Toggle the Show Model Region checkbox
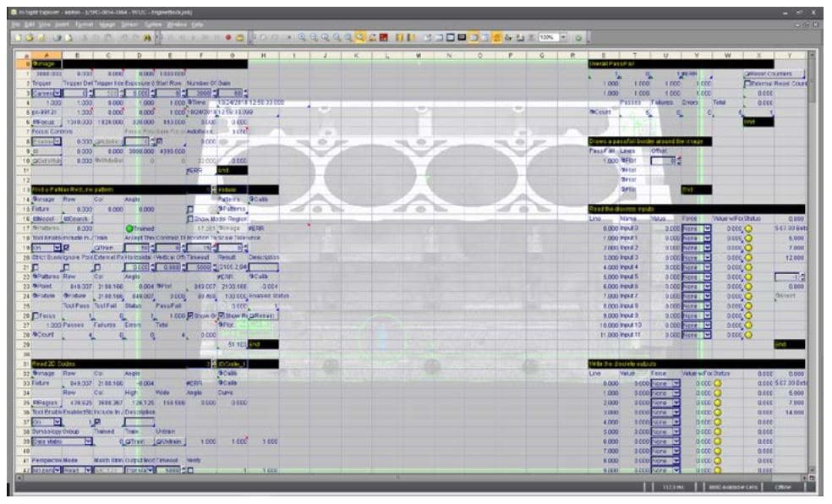 pos(190,218)
